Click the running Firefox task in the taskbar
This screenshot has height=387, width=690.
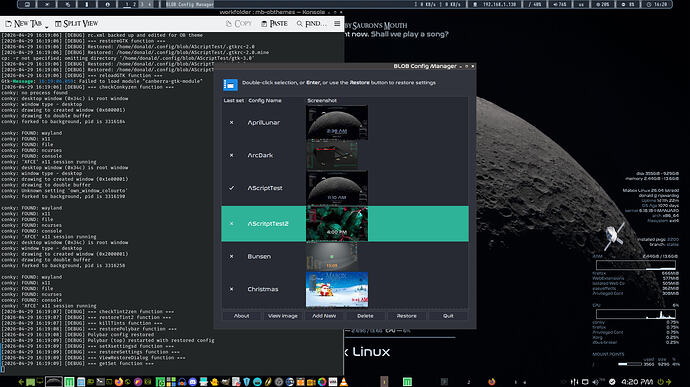tap(492, 382)
